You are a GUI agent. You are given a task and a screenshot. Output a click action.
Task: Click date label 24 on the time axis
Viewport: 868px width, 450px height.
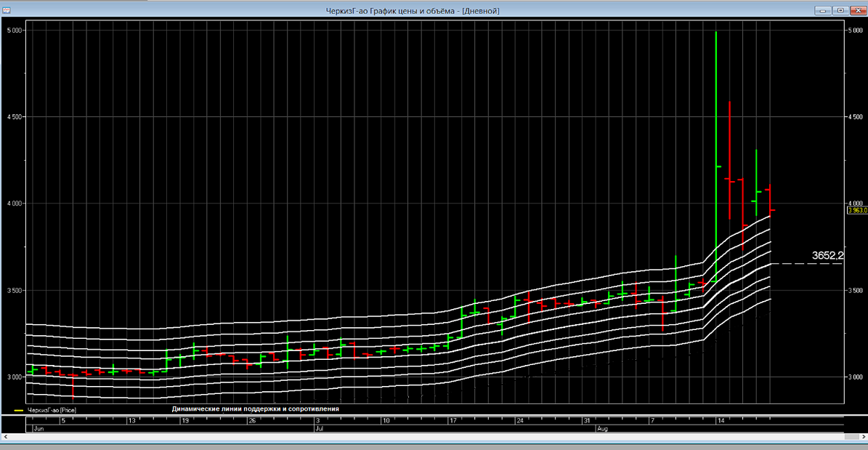pos(520,421)
